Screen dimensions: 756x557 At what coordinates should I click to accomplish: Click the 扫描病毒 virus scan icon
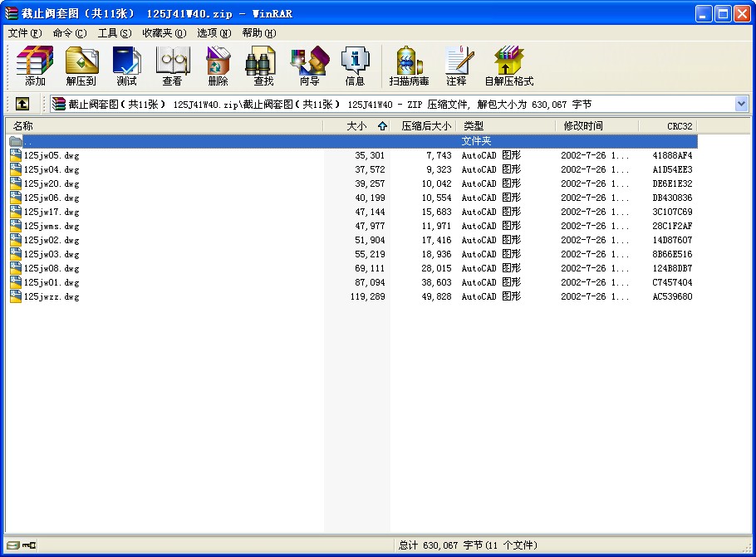[x=409, y=66]
